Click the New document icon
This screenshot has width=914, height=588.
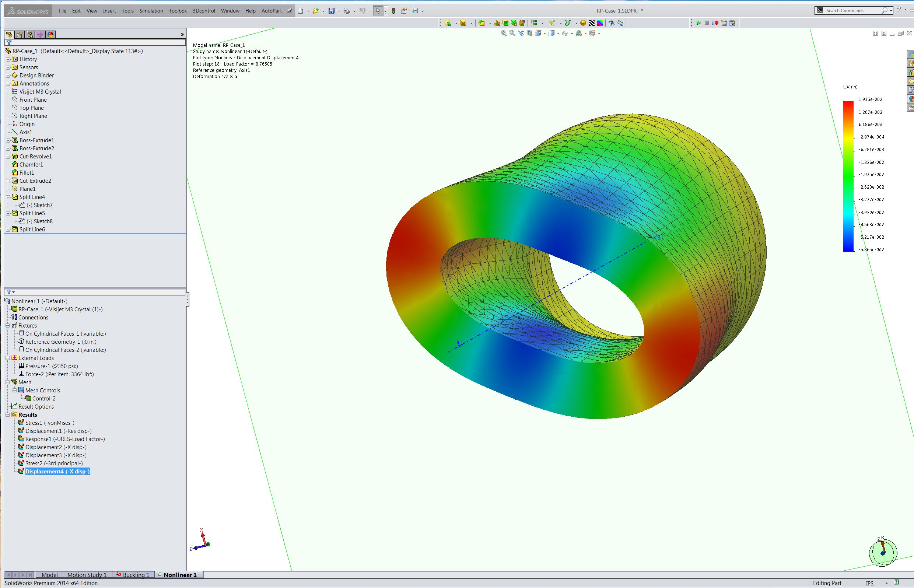pos(301,11)
